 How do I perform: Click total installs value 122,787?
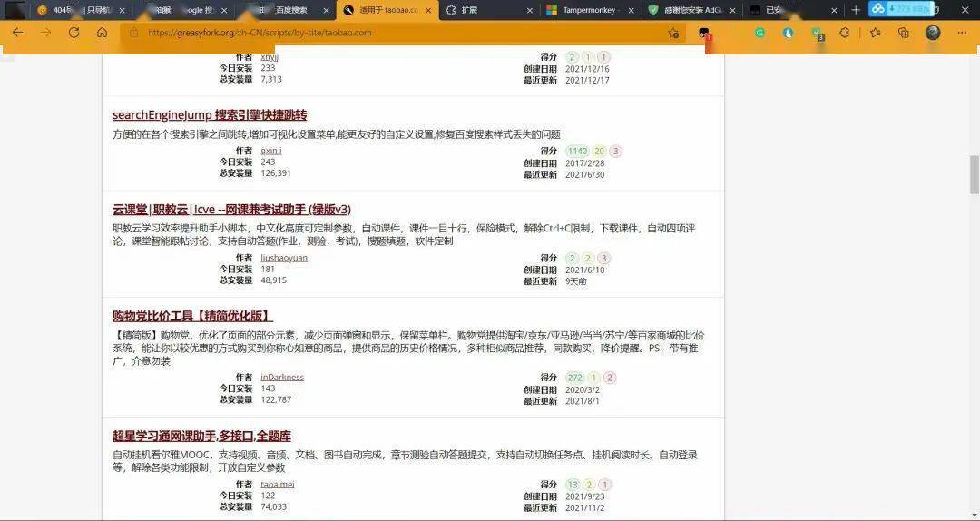(x=276, y=399)
